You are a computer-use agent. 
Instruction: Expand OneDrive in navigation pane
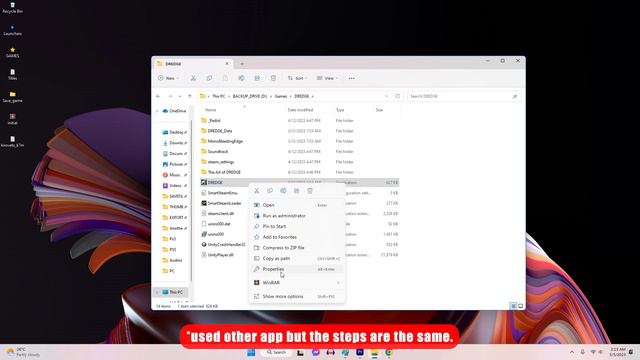click(157, 111)
